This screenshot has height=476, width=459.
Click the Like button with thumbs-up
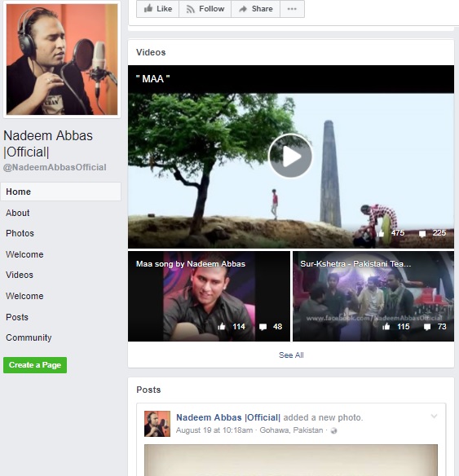coord(158,9)
